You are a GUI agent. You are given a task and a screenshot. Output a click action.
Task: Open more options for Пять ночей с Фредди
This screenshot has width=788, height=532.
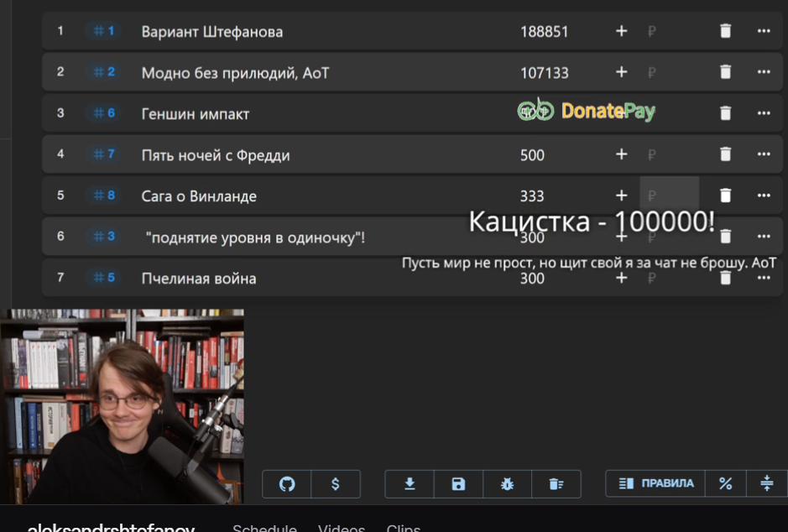(x=764, y=154)
